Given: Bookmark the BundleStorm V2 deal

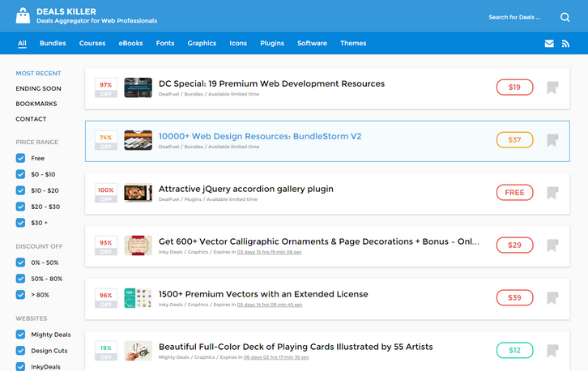Looking at the screenshot, I should tap(552, 140).
